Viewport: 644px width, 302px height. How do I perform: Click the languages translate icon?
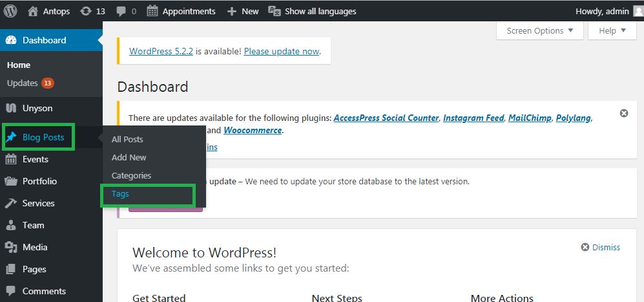274,11
